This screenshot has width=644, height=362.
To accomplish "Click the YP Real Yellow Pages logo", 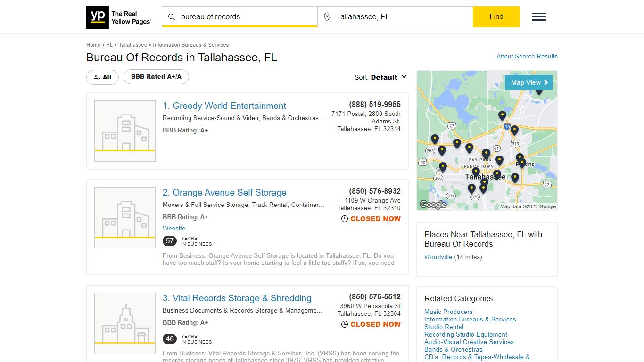I will point(119,17).
